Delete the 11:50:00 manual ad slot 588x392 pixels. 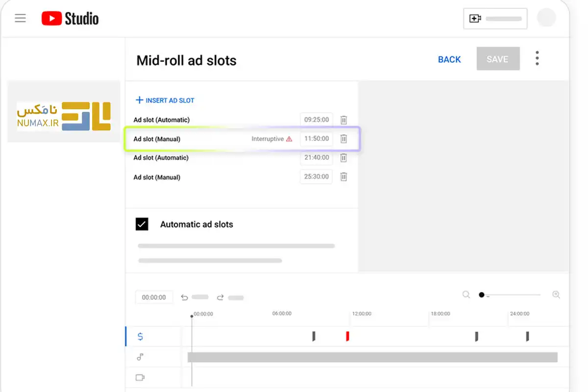tap(343, 139)
